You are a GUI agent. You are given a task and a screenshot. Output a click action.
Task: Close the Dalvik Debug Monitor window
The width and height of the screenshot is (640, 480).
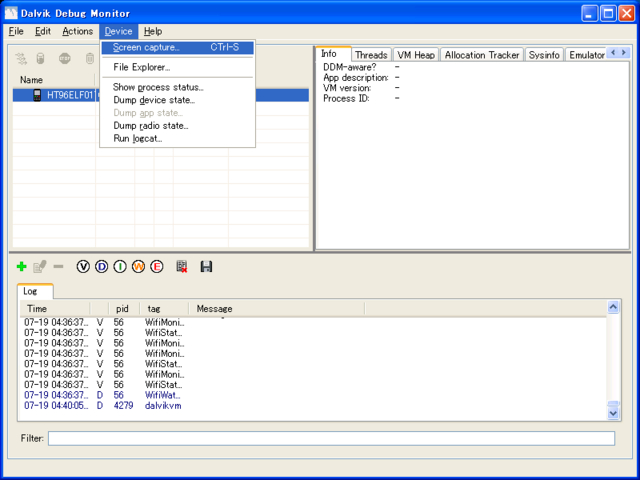tap(627, 13)
